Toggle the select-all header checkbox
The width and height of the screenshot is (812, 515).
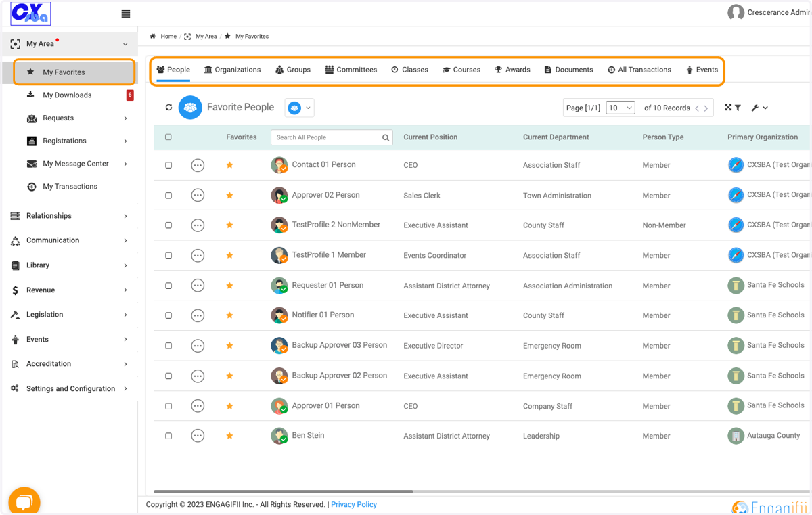coord(168,137)
